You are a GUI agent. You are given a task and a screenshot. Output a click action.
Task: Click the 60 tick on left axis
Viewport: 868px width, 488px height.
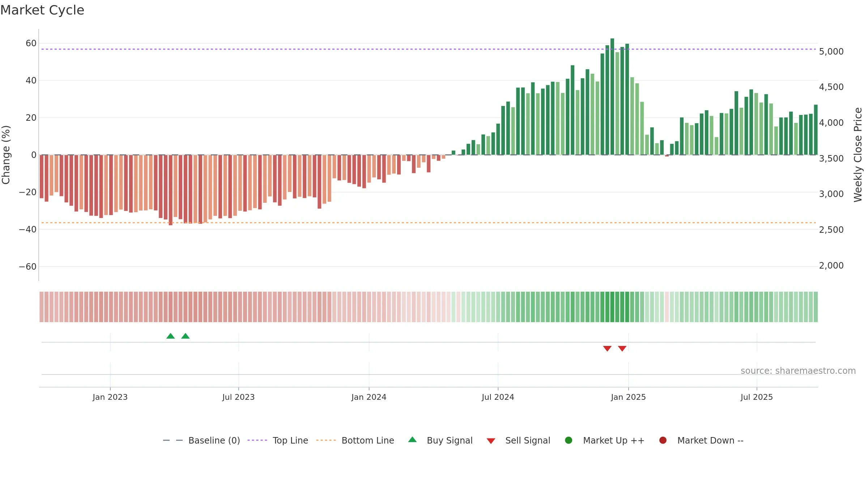[31, 43]
